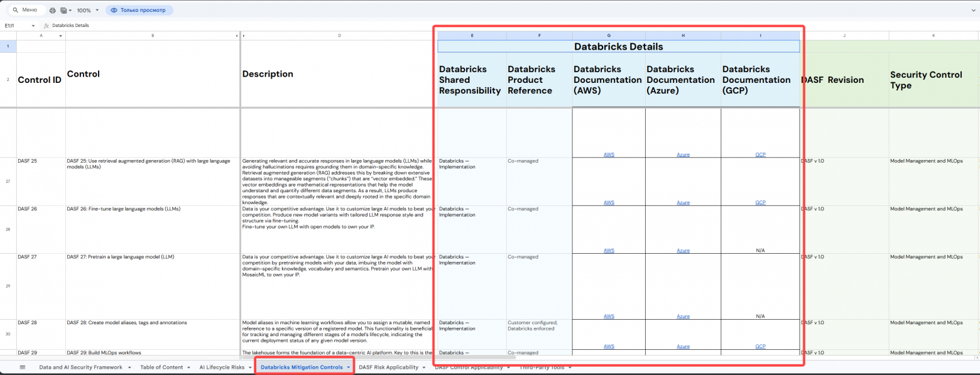
Task: Click the DASF 25 control ID cell
Action: pos(41,182)
